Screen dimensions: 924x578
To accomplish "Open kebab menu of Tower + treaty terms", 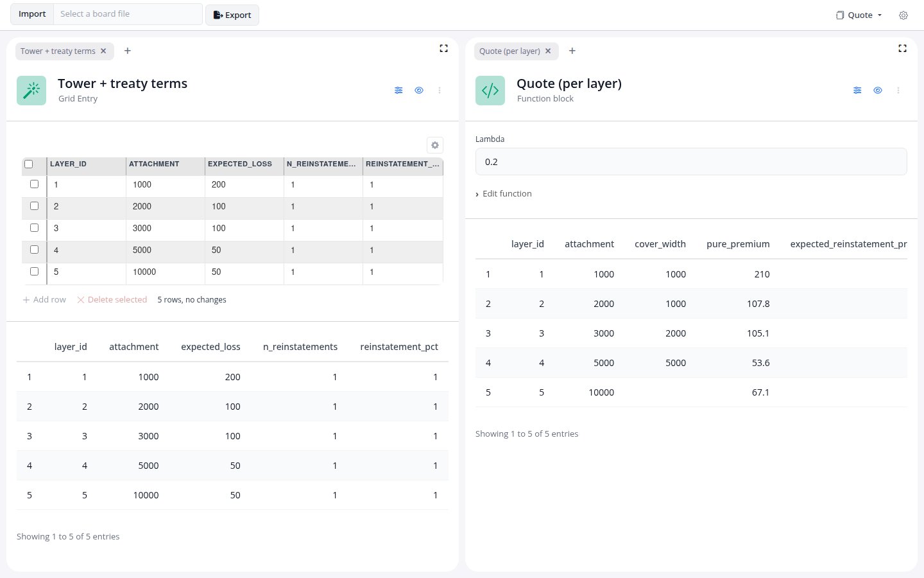I will (440, 91).
